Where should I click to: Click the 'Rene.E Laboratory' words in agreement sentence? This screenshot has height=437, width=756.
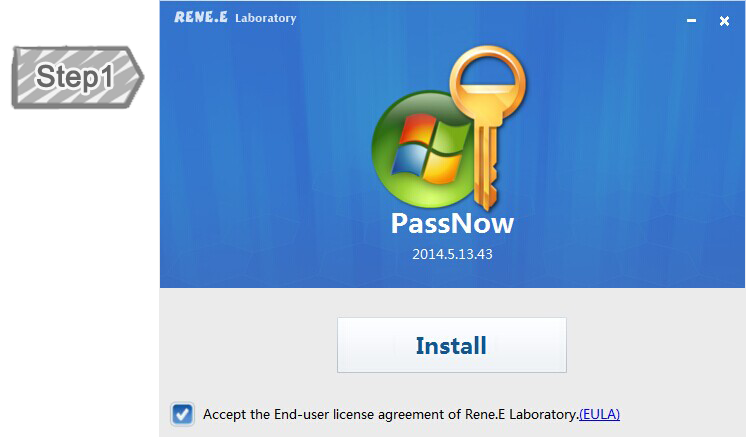pyautogui.click(x=521, y=414)
